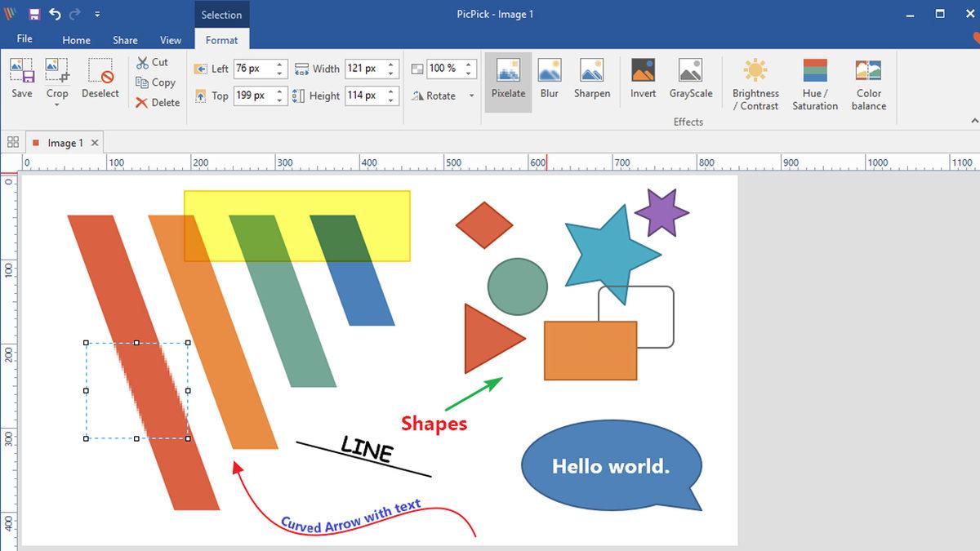Collapse the ribbon with the chevron

pyautogui.click(x=973, y=121)
